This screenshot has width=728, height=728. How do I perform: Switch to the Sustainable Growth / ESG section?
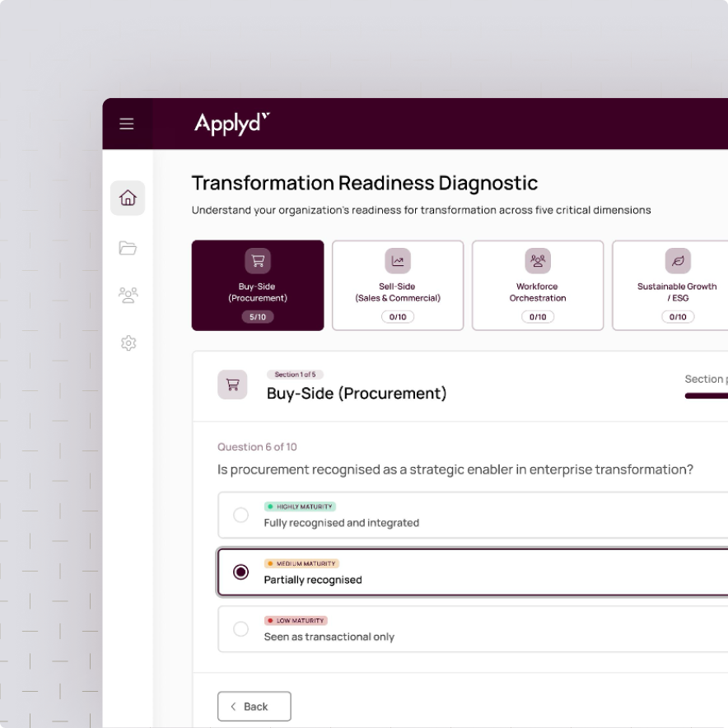coord(677,285)
